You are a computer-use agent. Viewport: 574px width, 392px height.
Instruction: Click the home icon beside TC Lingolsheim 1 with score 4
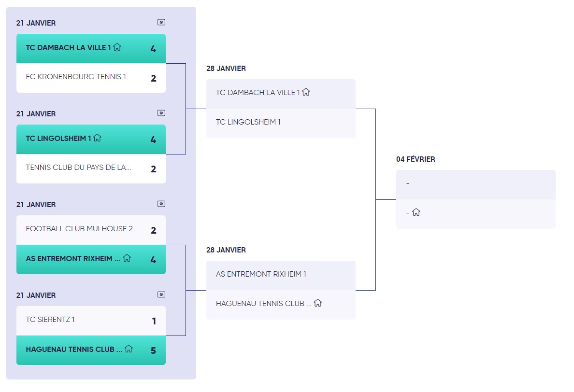(97, 138)
